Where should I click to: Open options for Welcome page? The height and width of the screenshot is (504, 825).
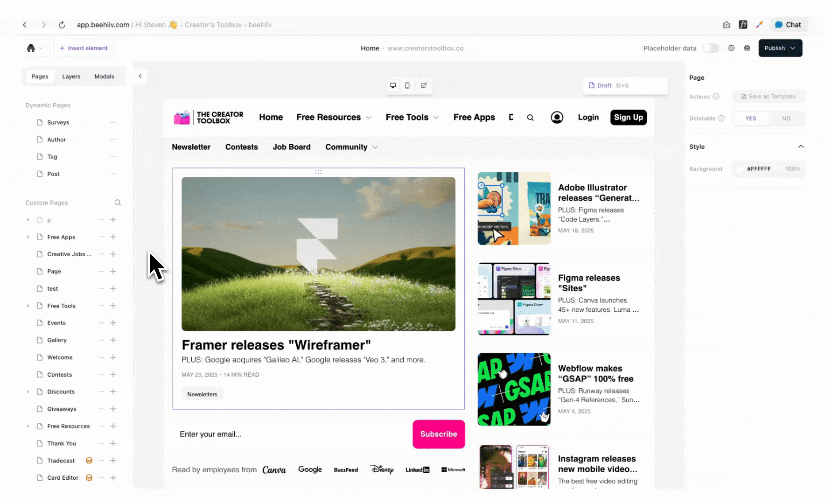click(x=101, y=357)
